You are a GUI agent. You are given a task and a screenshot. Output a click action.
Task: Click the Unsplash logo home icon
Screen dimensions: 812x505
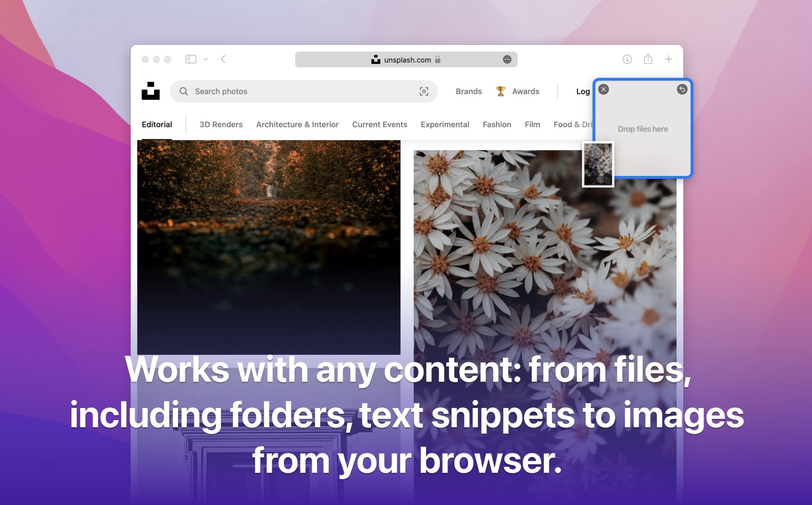click(150, 91)
